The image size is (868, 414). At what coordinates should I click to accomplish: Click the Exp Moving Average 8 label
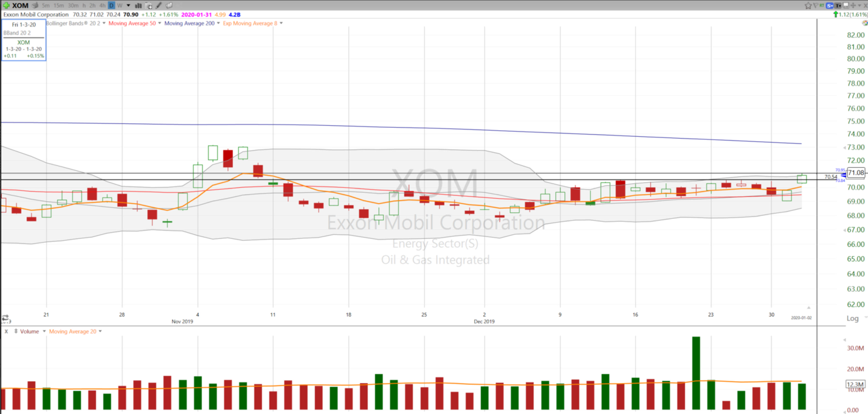click(x=250, y=23)
